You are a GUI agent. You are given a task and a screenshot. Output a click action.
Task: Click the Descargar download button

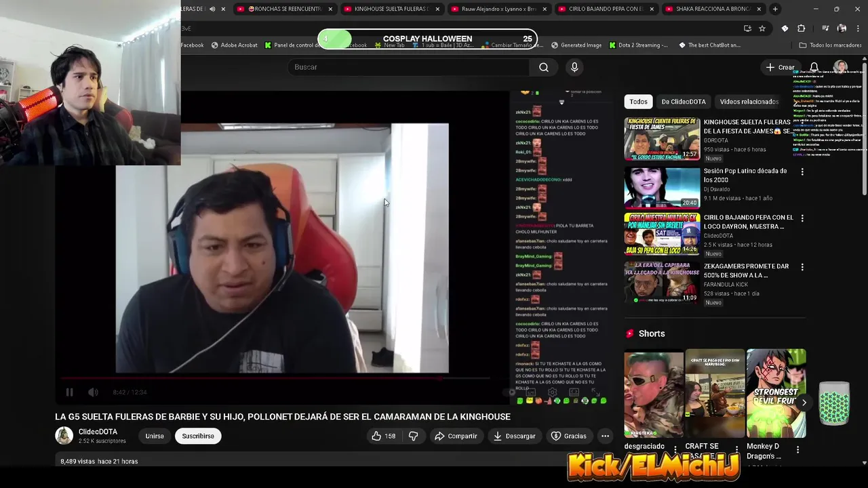pyautogui.click(x=514, y=436)
